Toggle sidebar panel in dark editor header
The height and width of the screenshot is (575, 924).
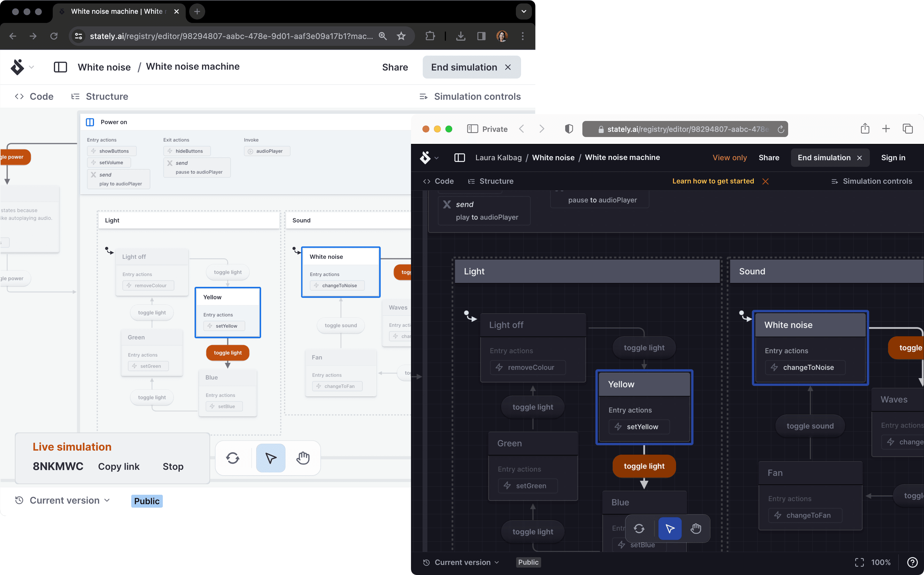point(460,158)
